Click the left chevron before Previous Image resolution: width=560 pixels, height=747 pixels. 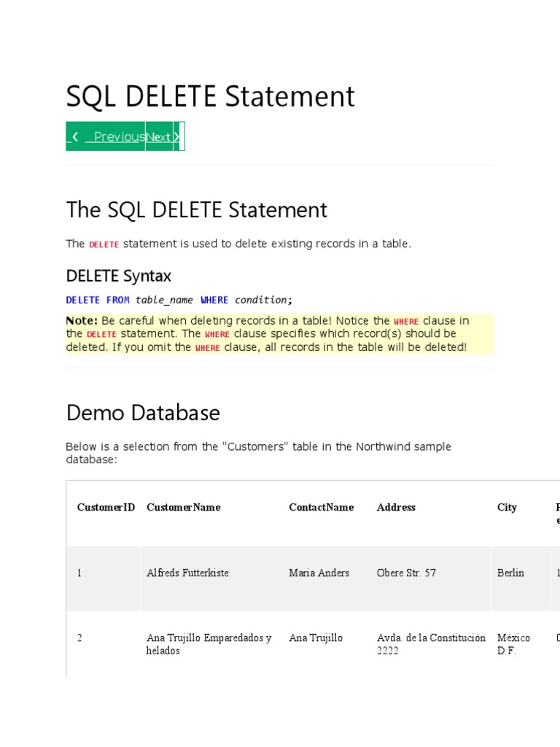coord(75,136)
